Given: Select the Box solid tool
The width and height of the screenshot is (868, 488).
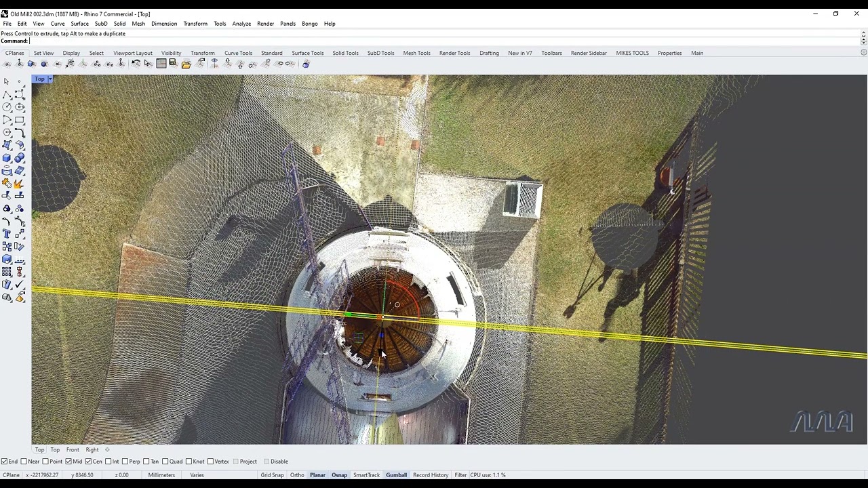Looking at the screenshot, I should pos(7,158).
